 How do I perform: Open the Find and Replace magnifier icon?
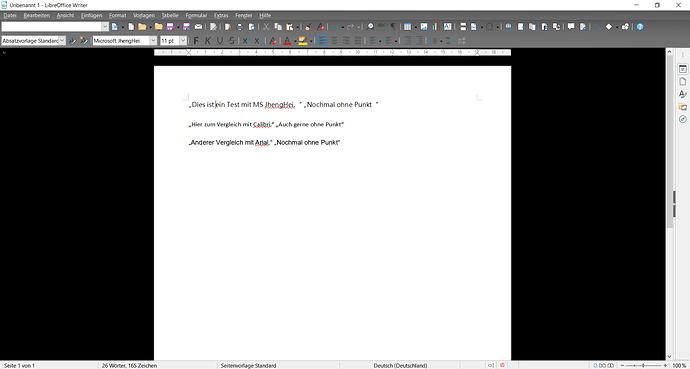point(370,27)
